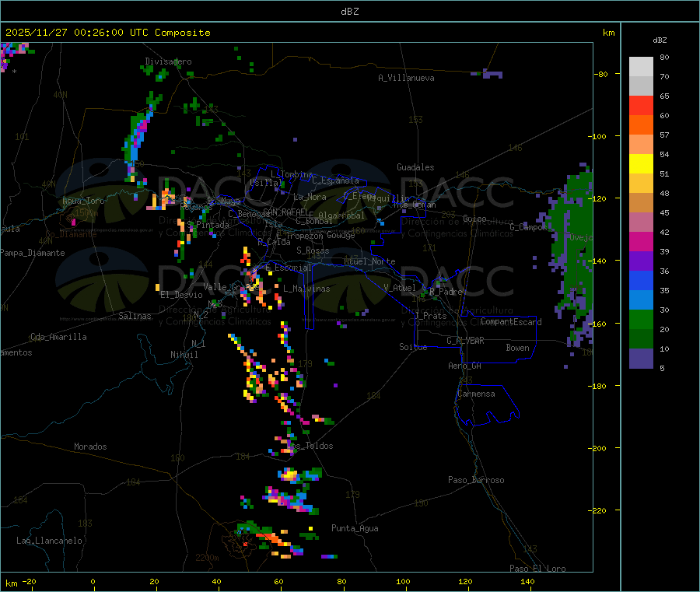The width and height of the screenshot is (700, 592).
Task: Click the 140 km horizontal axis tick
Action: pyautogui.click(x=527, y=581)
